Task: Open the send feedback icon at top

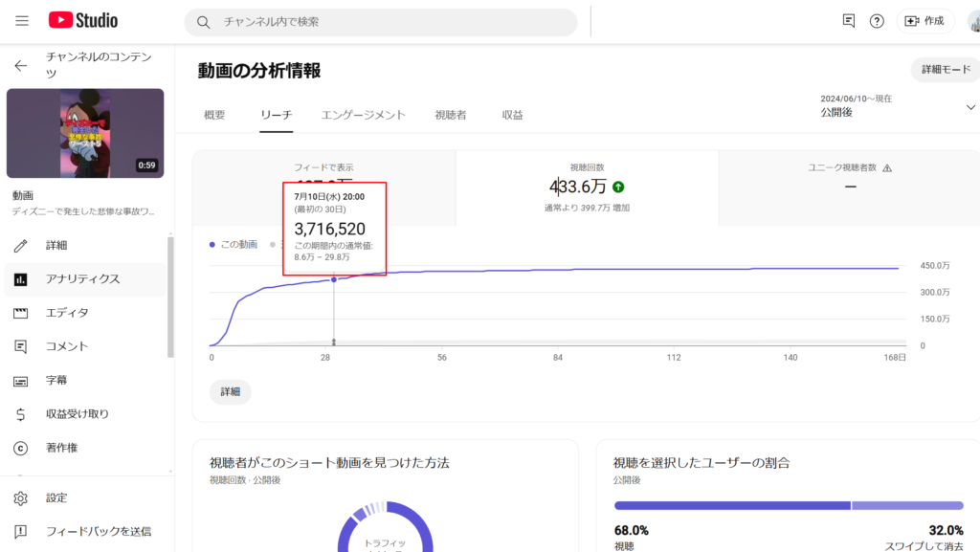Action: 848,21
